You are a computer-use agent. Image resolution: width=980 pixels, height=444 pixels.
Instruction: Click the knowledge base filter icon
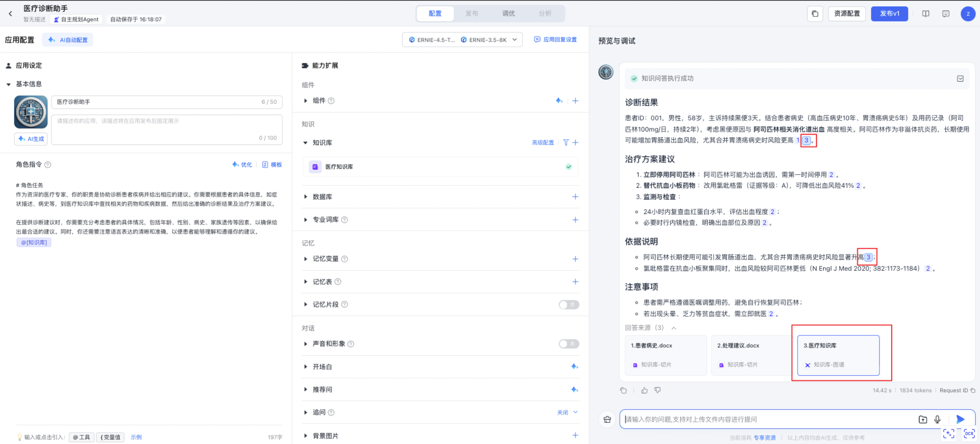pyautogui.click(x=566, y=143)
